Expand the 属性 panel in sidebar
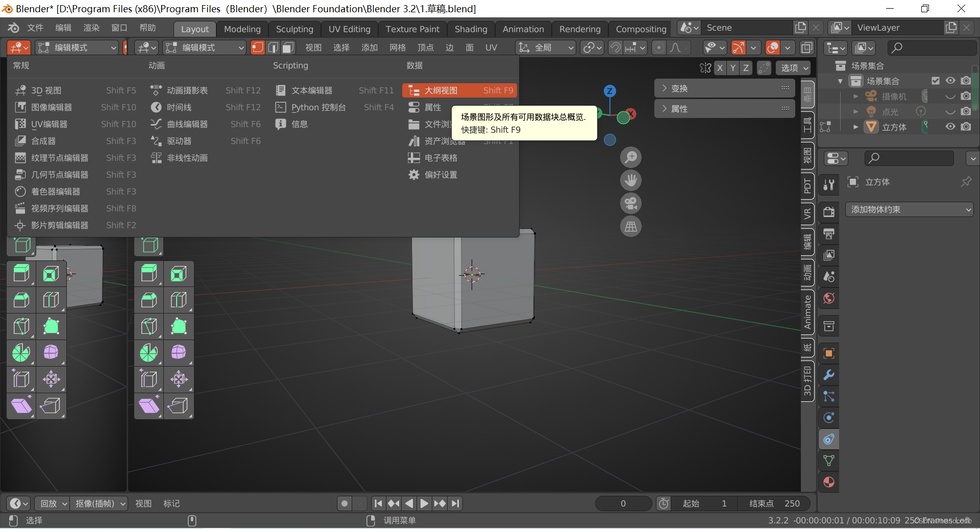 coord(725,109)
